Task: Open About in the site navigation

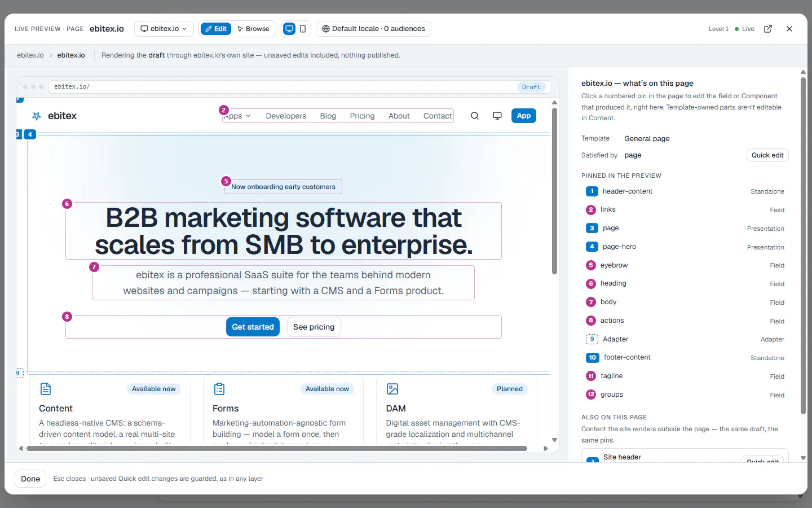Action: point(399,116)
